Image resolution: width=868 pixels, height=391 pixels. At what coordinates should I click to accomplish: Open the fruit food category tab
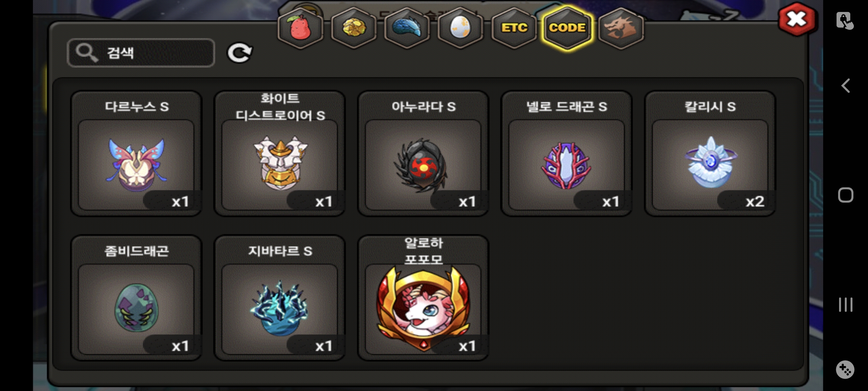pyautogui.click(x=300, y=28)
